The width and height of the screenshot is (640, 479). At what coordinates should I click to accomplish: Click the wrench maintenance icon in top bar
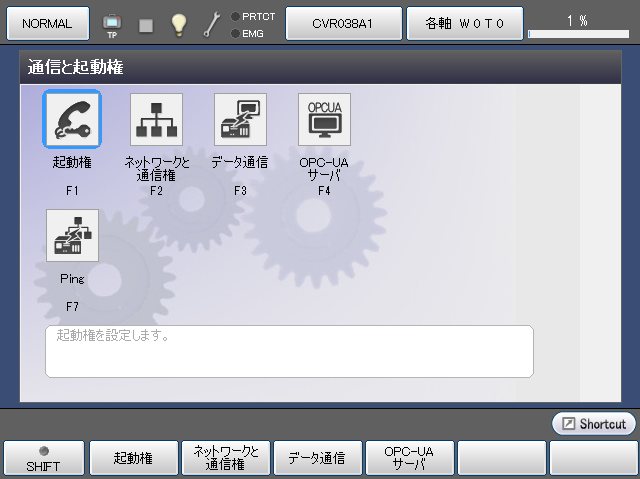point(212,24)
